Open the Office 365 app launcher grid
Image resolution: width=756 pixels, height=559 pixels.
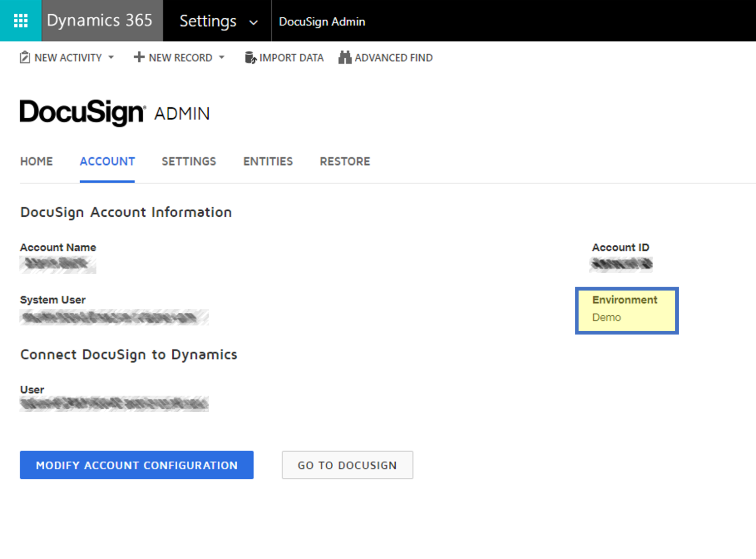coord(21,20)
